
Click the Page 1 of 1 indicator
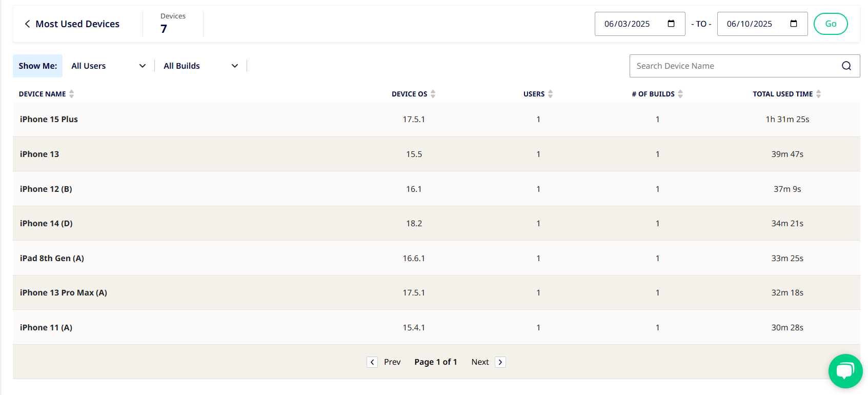436,362
